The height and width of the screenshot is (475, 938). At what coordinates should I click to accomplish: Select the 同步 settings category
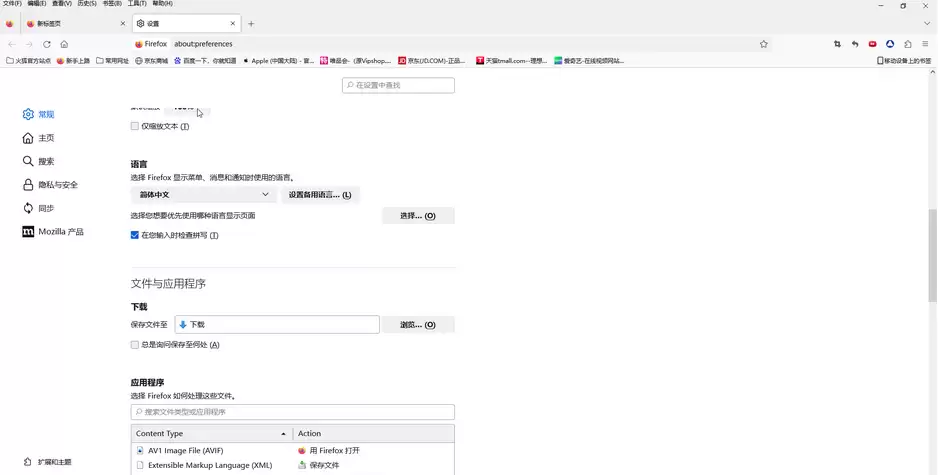coord(38,208)
